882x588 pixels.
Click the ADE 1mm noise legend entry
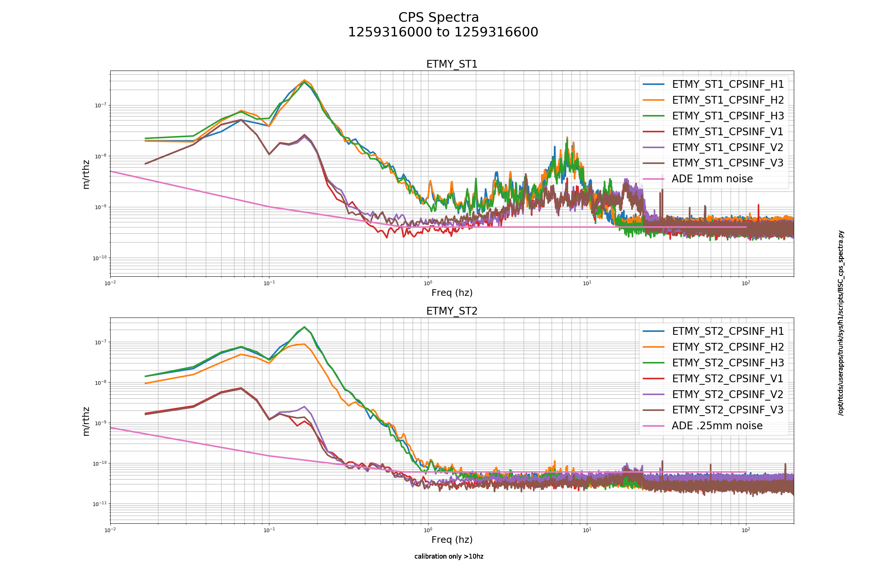(x=698, y=179)
